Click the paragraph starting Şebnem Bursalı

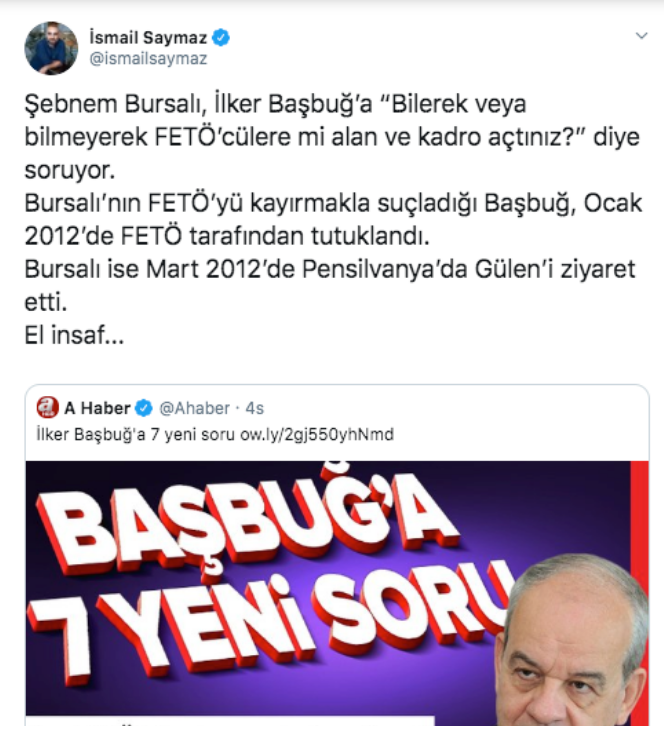[x=332, y=136]
